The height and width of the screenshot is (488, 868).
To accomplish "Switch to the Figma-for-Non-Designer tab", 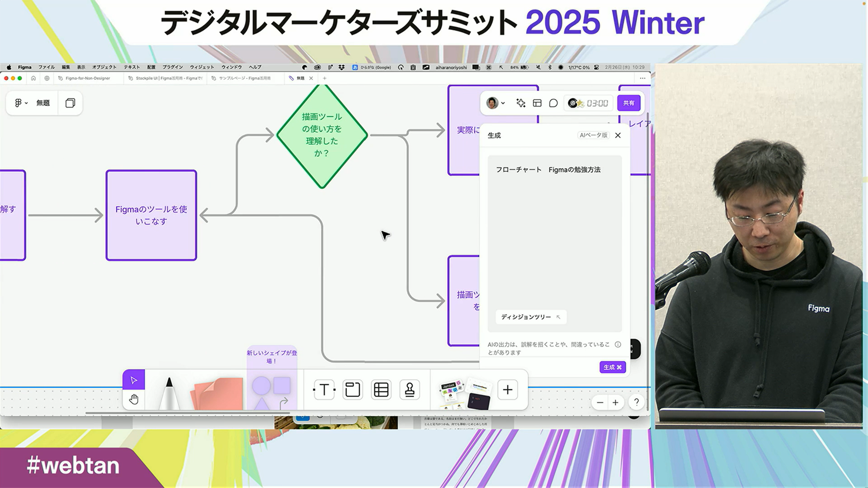I will tap(87, 78).
